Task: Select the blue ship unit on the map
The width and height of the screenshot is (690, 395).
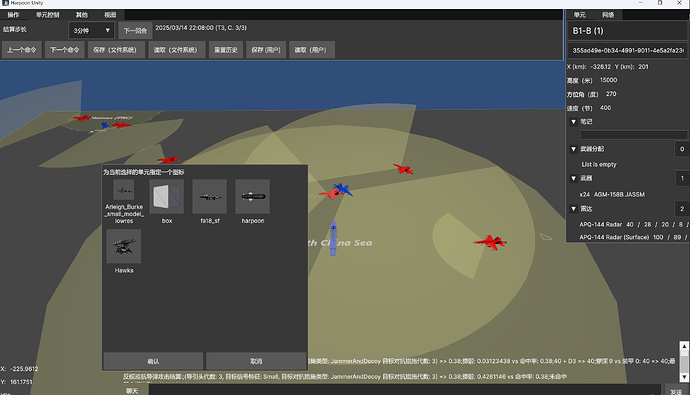Action: click(x=334, y=238)
